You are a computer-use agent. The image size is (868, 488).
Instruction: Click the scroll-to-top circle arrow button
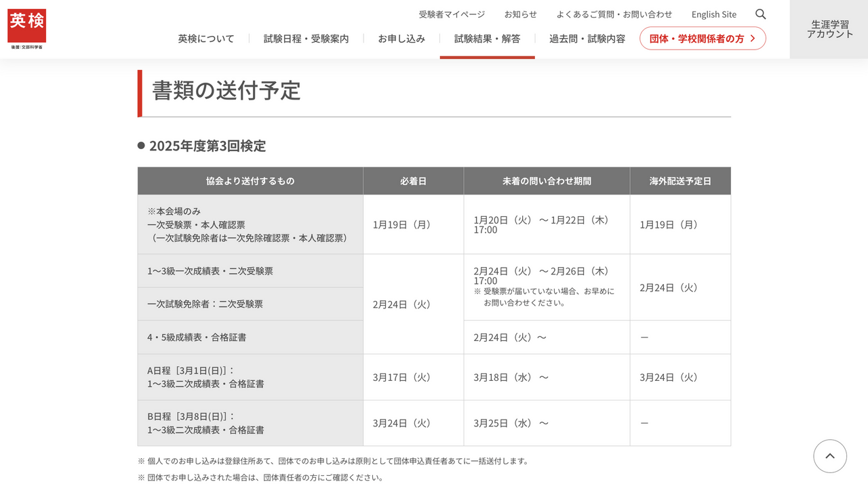tap(830, 456)
